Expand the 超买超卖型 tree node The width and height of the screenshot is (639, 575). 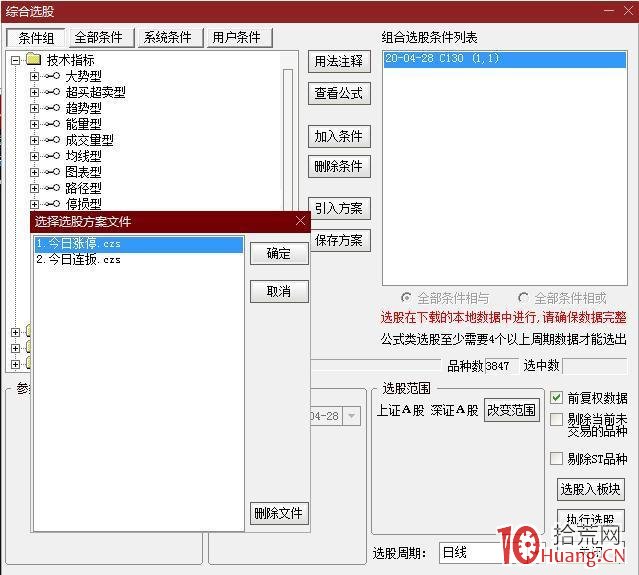tap(34, 92)
